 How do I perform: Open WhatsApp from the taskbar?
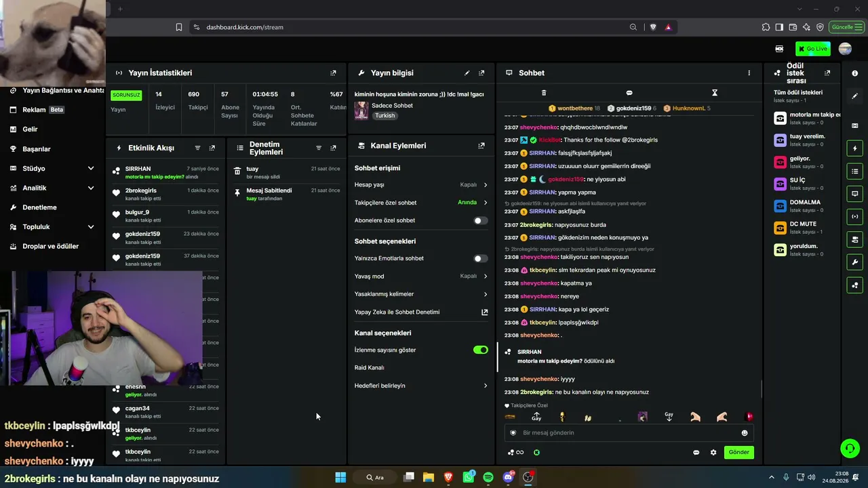pyautogui.click(x=469, y=477)
